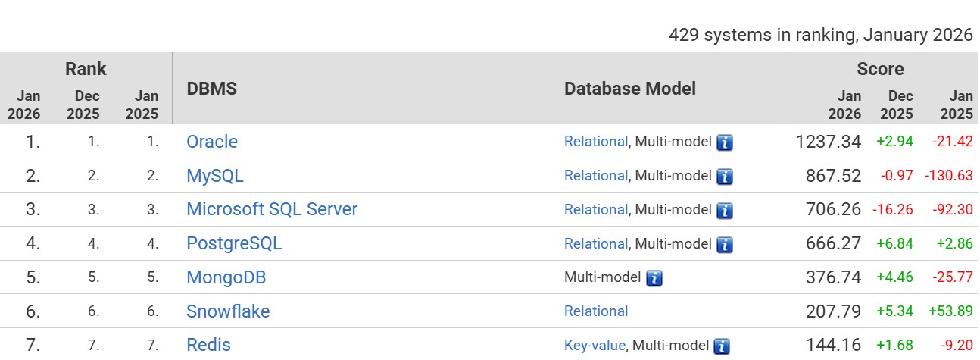Click Oracle's score value 1237.34
Viewport: 980px width, 360px height.
click(829, 142)
